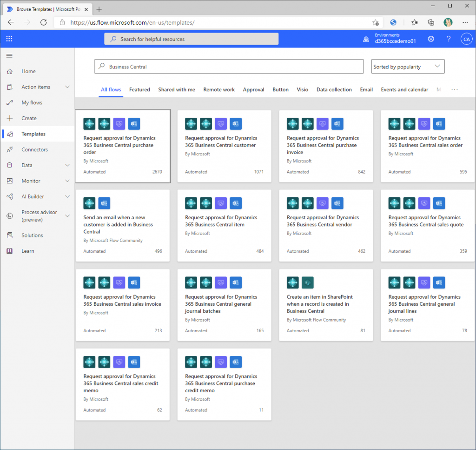This screenshot has width=476, height=450.
Task: Expand the Action items menu
Action: [x=67, y=87]
